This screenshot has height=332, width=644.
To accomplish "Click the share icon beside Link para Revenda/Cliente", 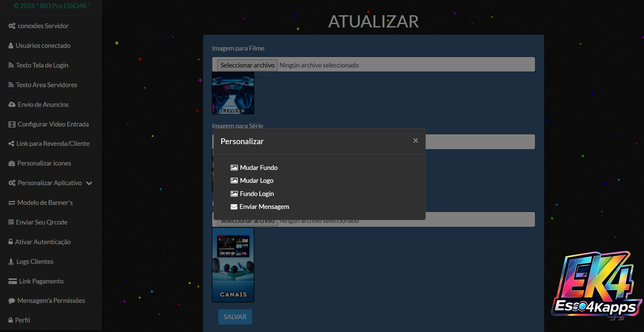I will point(11,143).
